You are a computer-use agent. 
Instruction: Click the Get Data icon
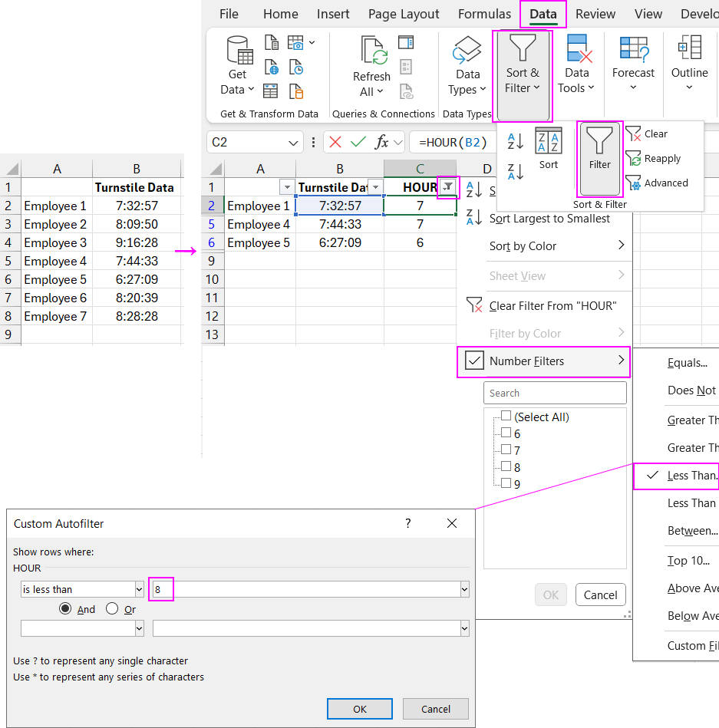coord(239,52)
